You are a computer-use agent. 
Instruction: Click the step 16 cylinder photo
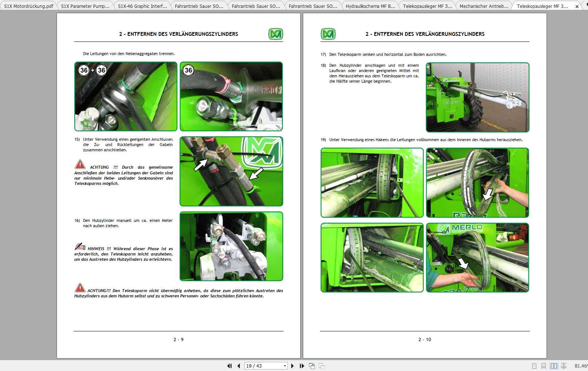tap(231, 246)
